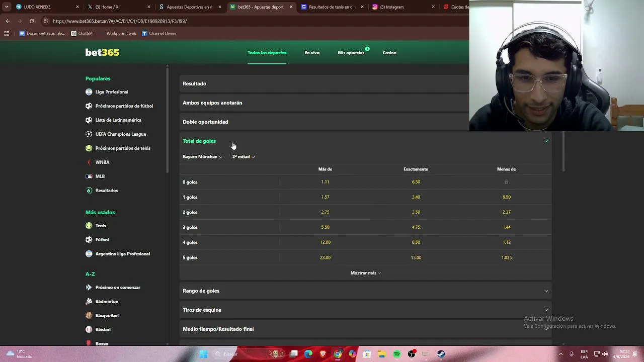The image size is (644, 362).
Task: Open the 2ª mitad period dropdown
Action: 244,157
